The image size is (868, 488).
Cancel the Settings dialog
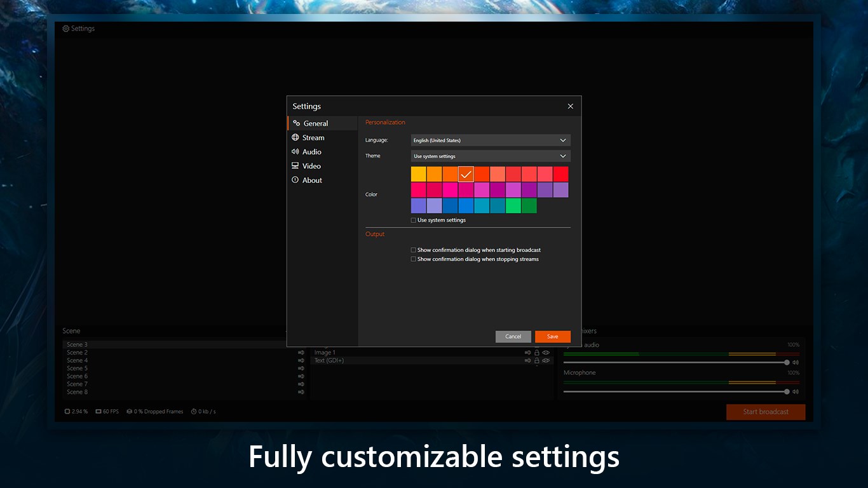coord(513,337)
